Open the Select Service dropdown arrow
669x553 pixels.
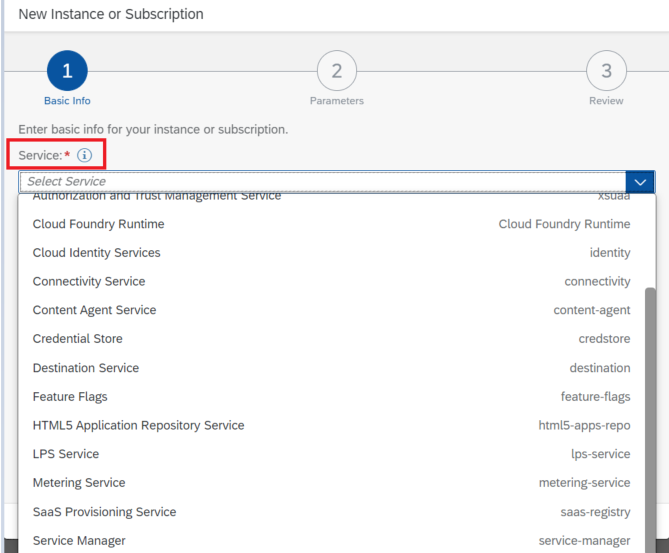[640, 182]
